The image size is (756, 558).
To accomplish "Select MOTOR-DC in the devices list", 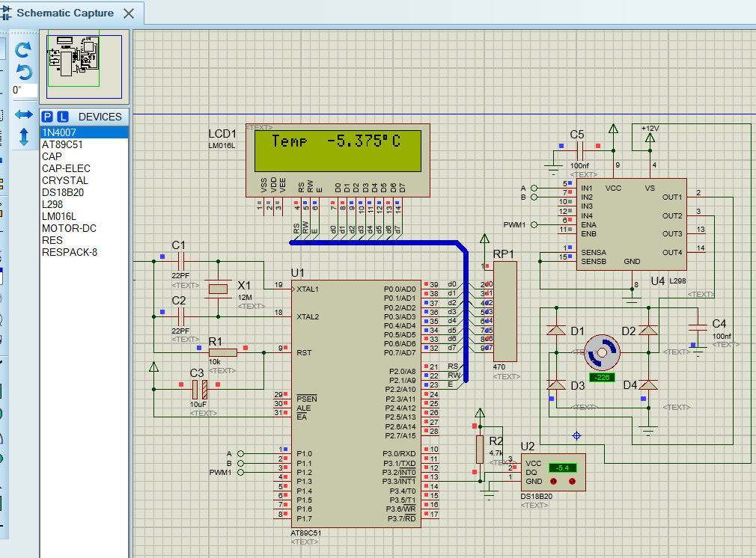I will coord(69,228).
